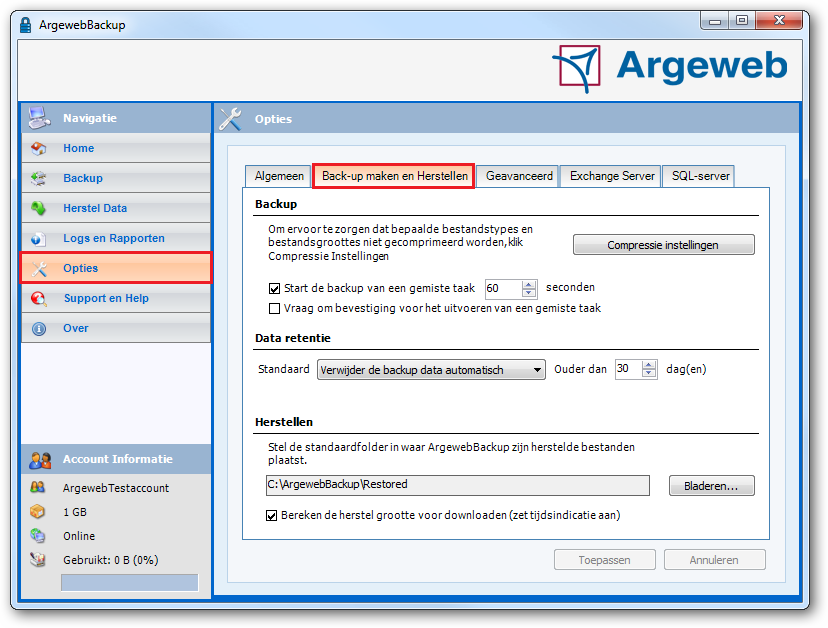Open Herstel Data in navigation
The image size is (828, 628).
(x=116, y=208)
